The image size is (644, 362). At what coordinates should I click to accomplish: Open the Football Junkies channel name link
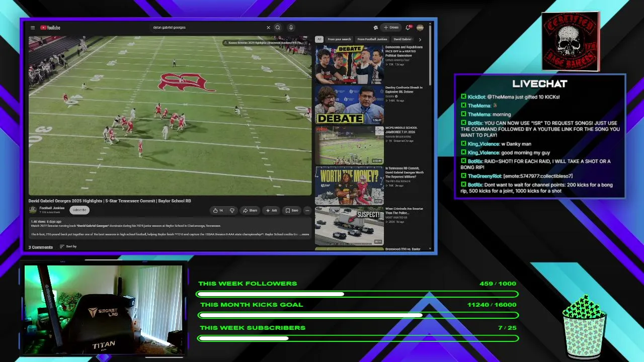[x=52, y=208]
